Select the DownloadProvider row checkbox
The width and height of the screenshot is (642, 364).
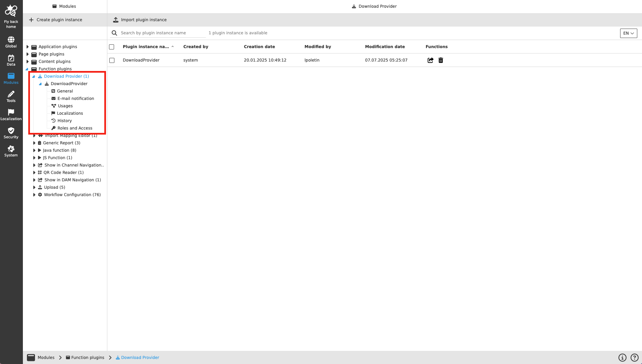[x=112, y=60]
